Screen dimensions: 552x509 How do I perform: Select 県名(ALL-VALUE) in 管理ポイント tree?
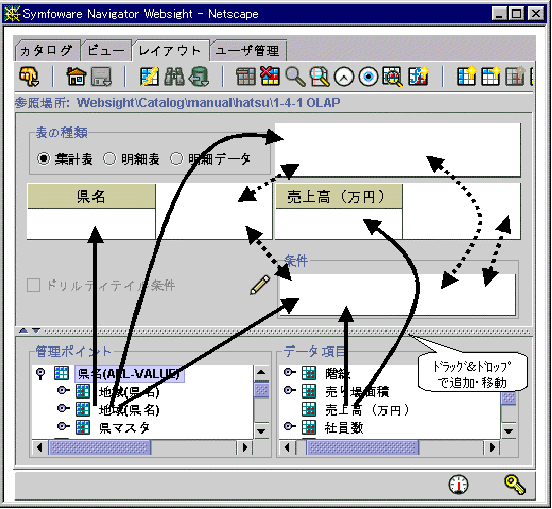pyautogui.click(x=130, y=373)
